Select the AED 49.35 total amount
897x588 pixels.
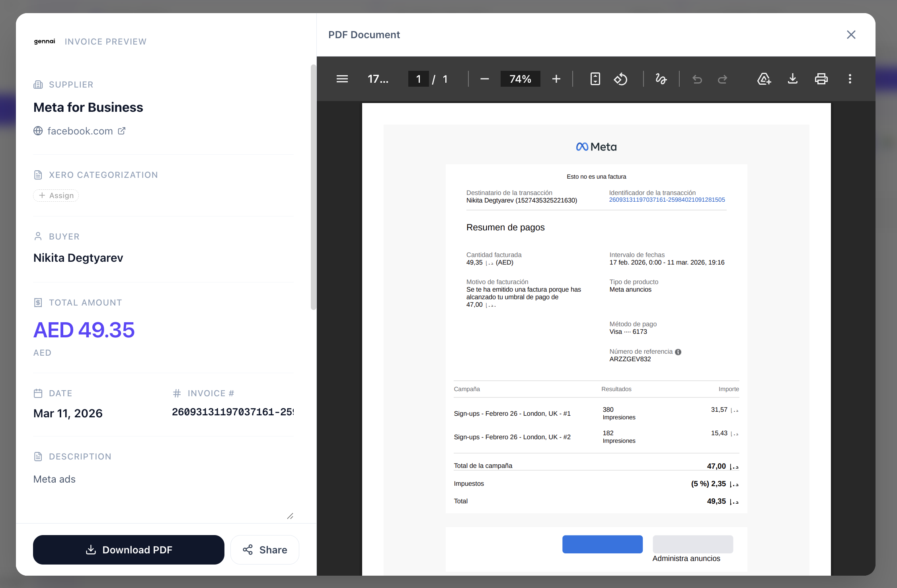(x=84, y=330)
